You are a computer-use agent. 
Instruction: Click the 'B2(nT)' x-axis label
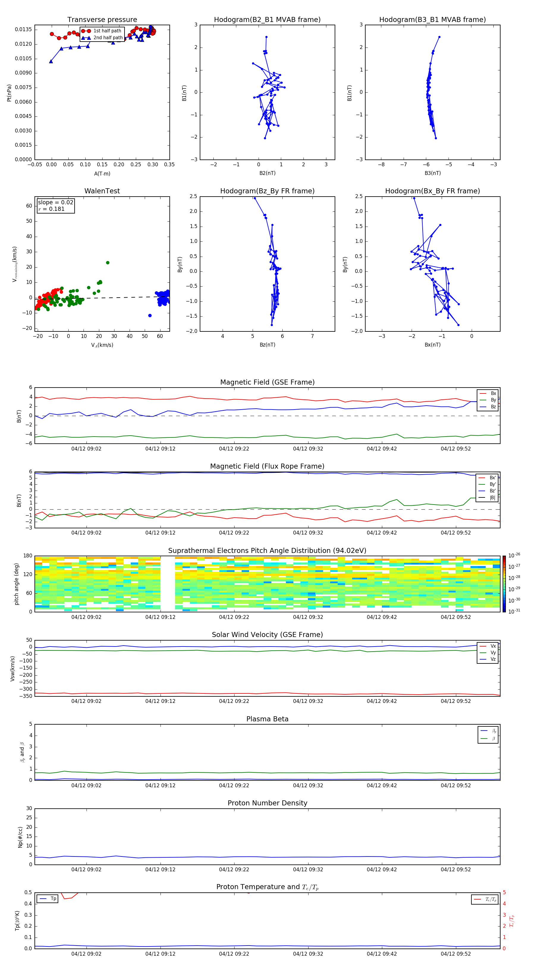267,173
